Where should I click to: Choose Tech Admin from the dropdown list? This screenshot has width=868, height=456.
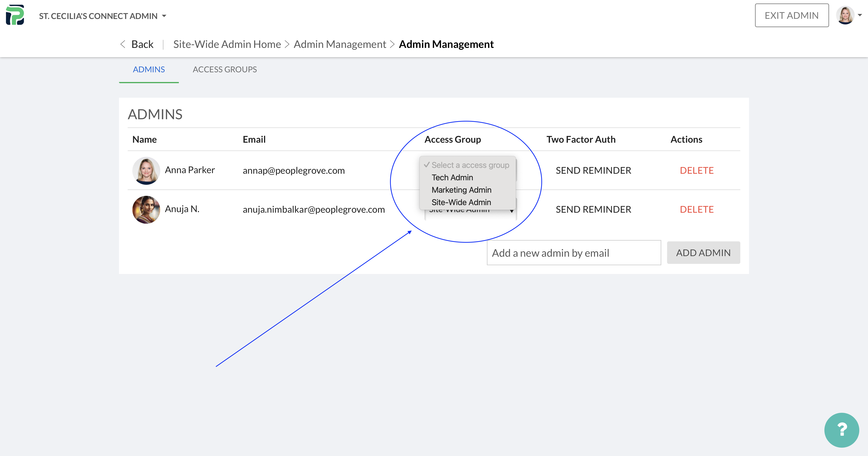pos(468,177)
